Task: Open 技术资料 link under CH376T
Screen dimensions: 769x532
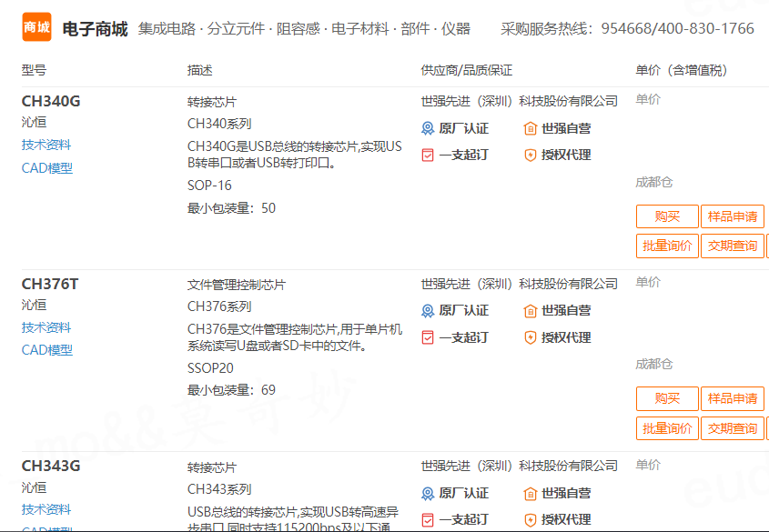Action: 46,327
